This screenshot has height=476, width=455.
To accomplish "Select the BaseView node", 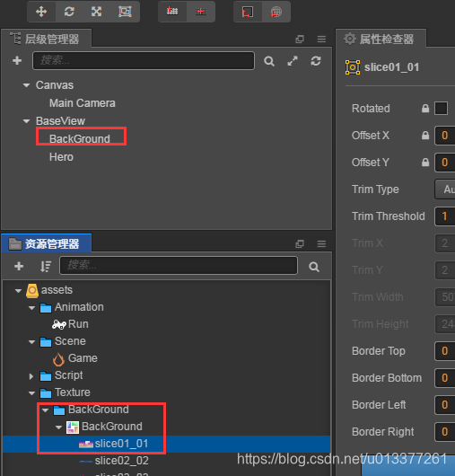I will (60, 121).
